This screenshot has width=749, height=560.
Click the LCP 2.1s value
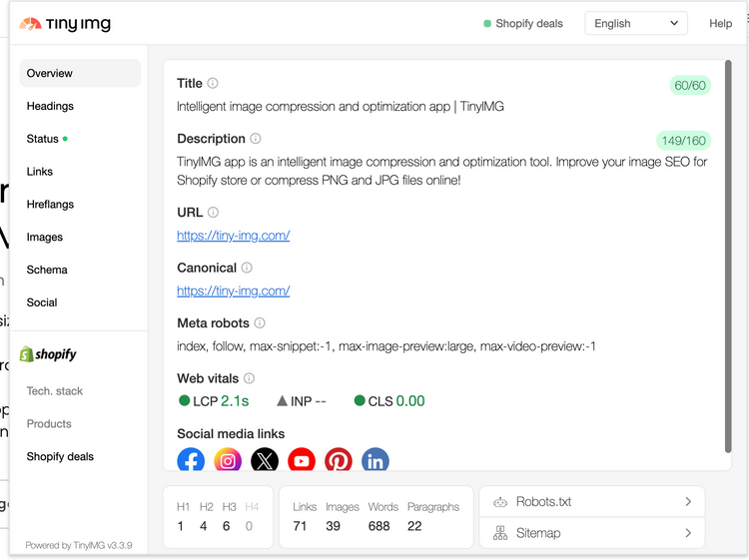(x=235, y=401)
